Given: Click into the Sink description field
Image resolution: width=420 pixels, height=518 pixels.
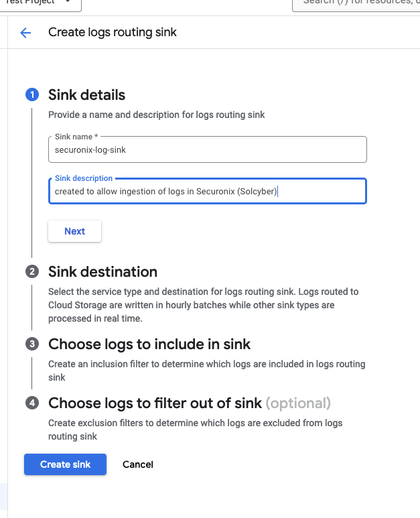Looking at the screenshot, I should (x=208, y=192).
